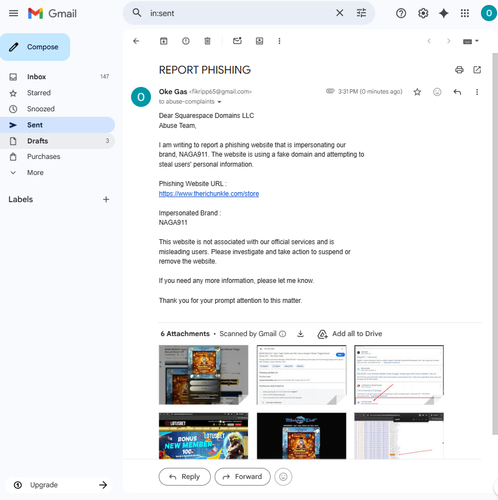Select the Sent folder

coord(57,125)
